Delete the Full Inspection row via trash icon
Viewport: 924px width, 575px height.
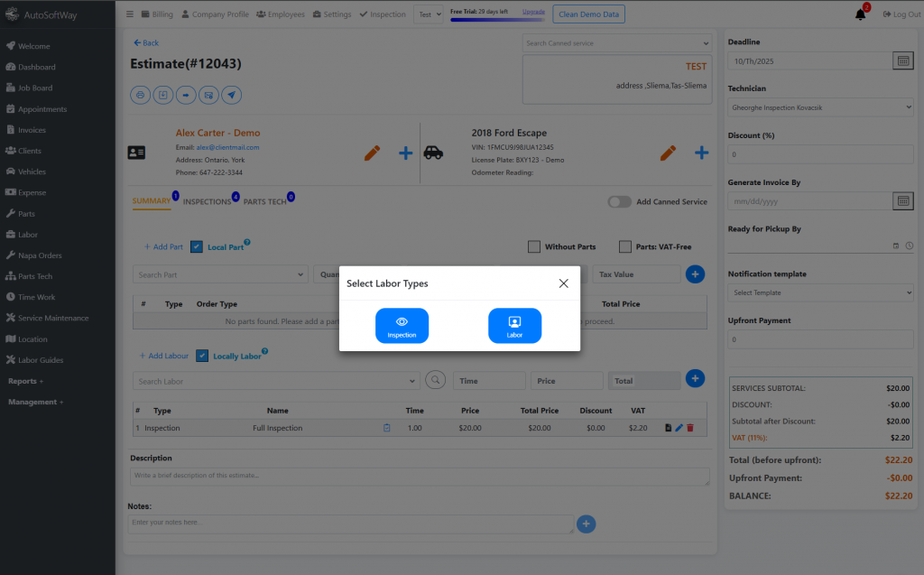pyautogui.click(x=690, y=428)
